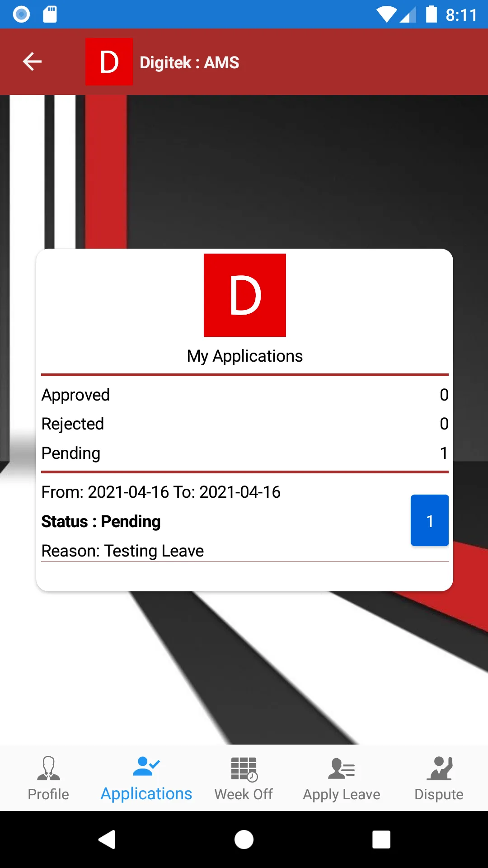Tap the battery status icon

[432, 14]
